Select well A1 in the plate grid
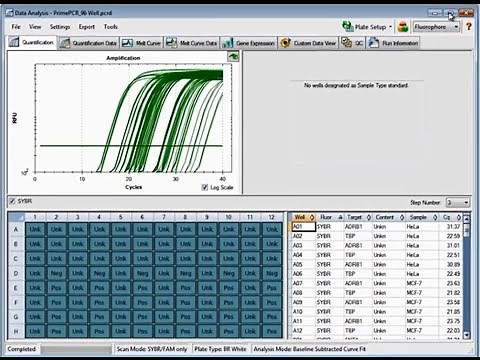The image size is (480, 360). [x=35, y=229]
